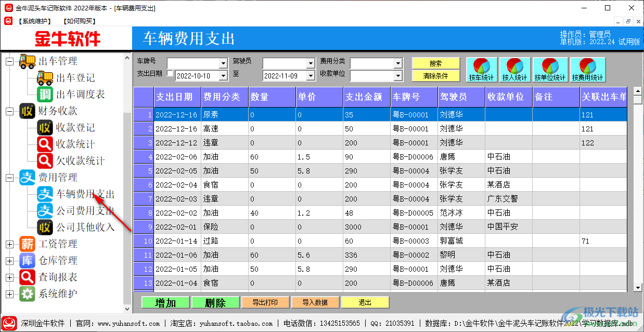Open 按单位统计 pie chart

click(550, 70)
